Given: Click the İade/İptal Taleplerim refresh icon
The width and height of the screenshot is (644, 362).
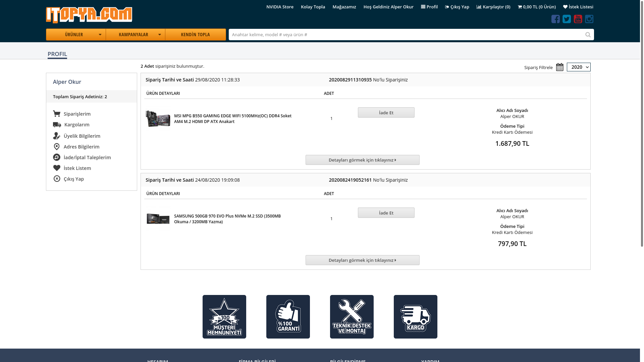Looking at the screenshot, I should tap(57, 157).
